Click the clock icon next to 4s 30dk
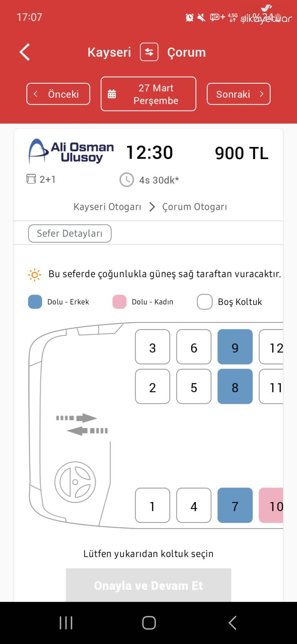 (126, 180)
